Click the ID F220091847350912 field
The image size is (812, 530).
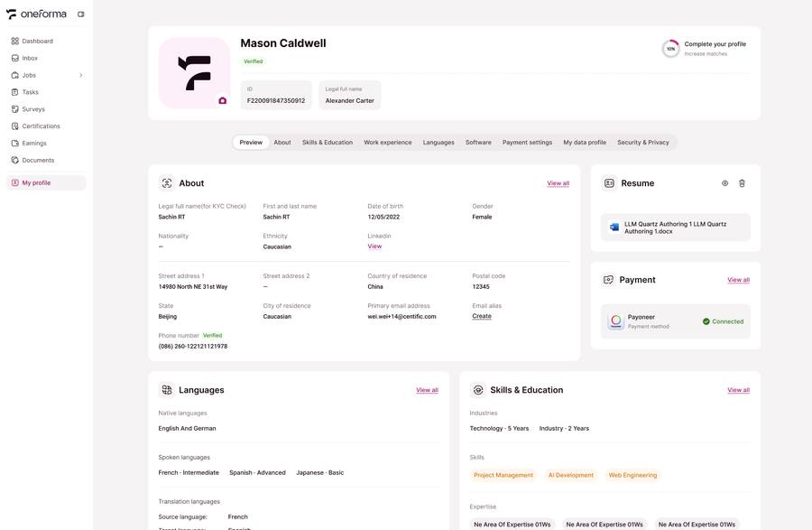click(276, 96)
